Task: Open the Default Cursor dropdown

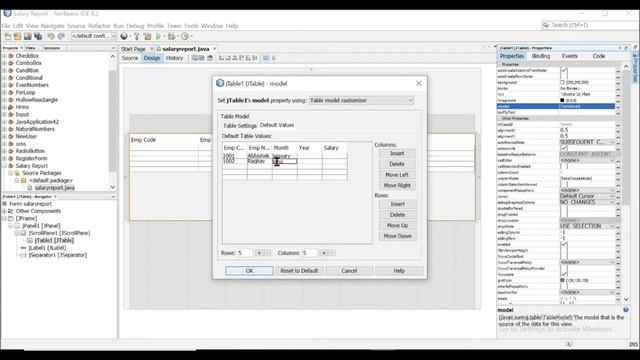Action: point(587,196)
